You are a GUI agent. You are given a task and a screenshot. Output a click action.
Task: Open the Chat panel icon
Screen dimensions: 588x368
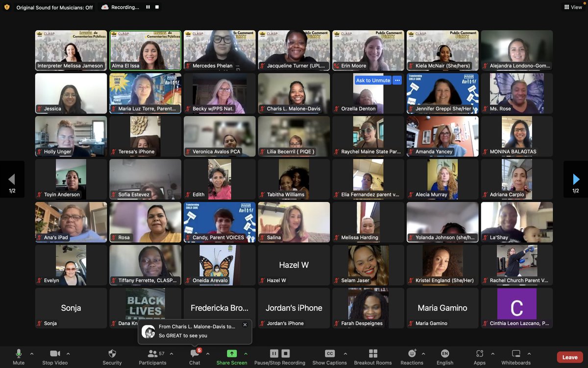(195, 353)
